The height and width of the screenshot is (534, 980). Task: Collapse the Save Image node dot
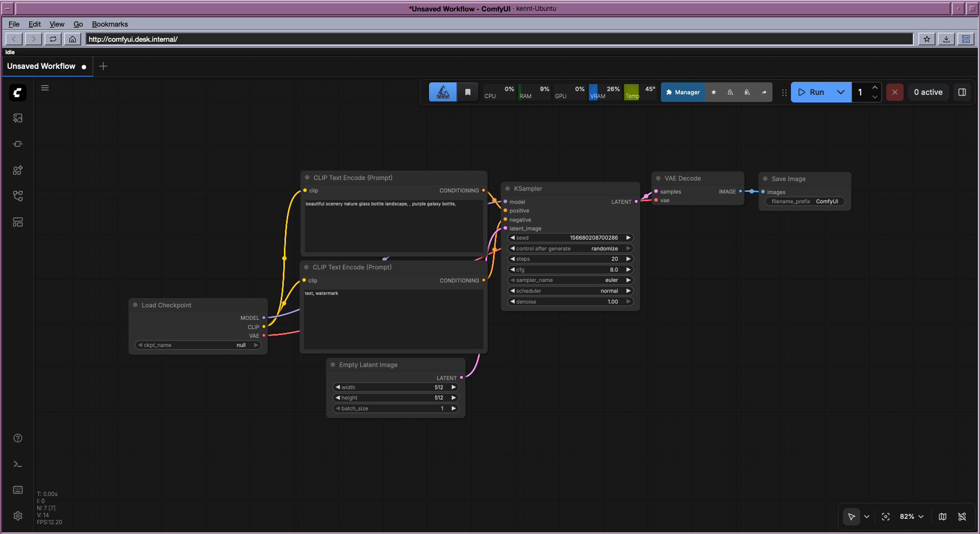(x=765, y=179)
